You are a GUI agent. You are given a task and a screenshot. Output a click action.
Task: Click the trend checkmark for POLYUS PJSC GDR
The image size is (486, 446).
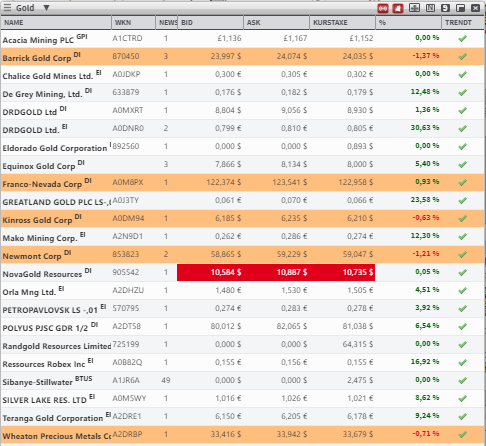point(462,327)
